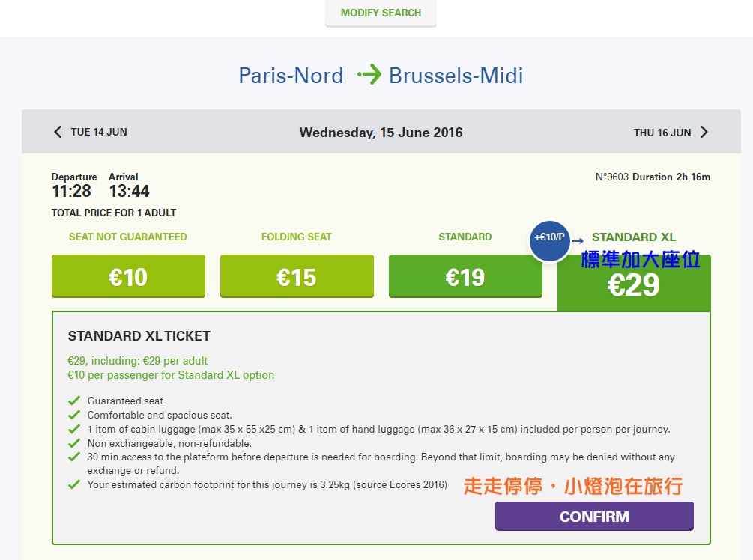
Task: Click the checkmark beside Non exchangeable
Action: [74, 443]
